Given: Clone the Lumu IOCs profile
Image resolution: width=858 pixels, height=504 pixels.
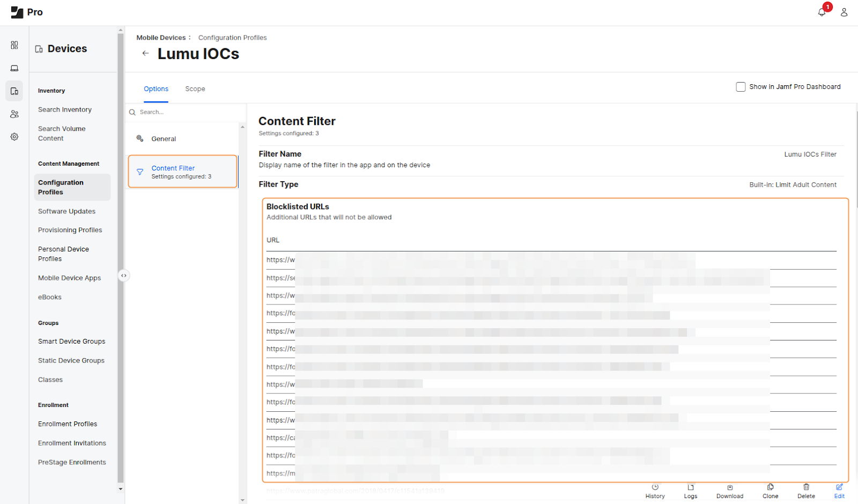Looking at the screenshot, I should 770,491.
